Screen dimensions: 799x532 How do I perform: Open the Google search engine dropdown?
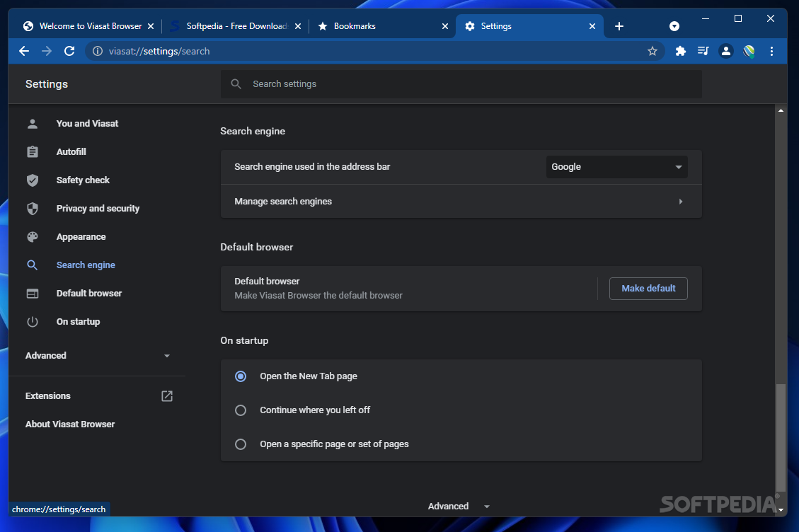pyautogui.click(x=616, y=167)
